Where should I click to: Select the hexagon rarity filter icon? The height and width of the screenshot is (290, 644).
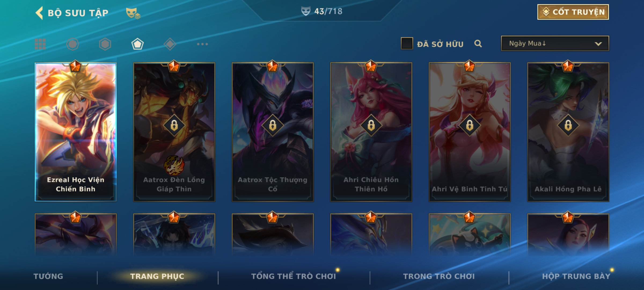pos(105,44)
